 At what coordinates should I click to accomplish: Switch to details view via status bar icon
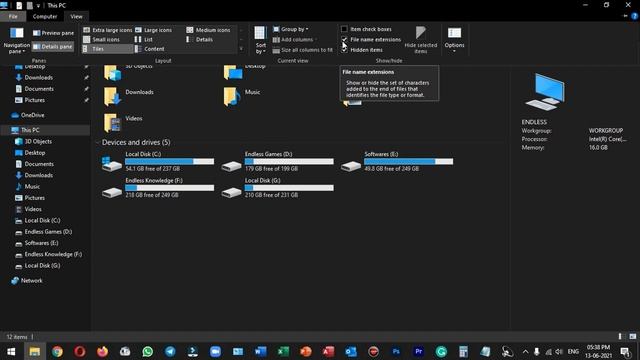620,337
